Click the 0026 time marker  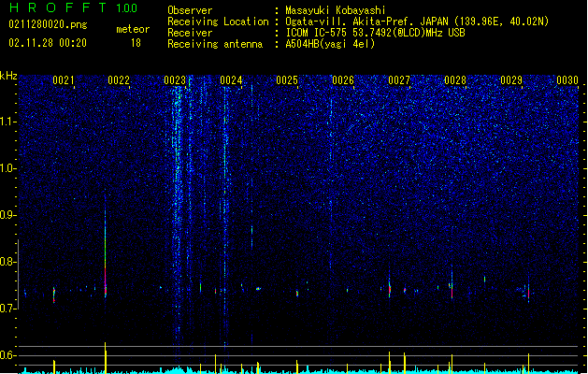click(343, 80)
